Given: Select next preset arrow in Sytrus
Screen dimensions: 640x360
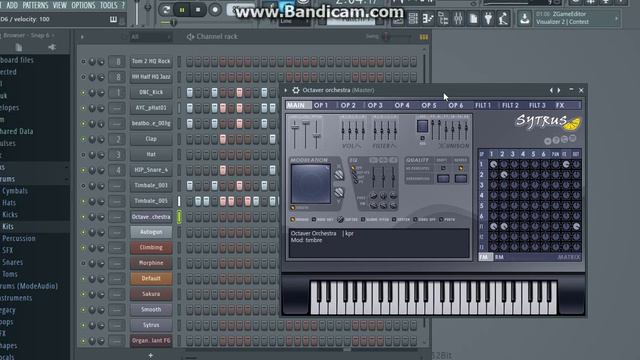Looking at the screenshot, I should coord(559,90).
